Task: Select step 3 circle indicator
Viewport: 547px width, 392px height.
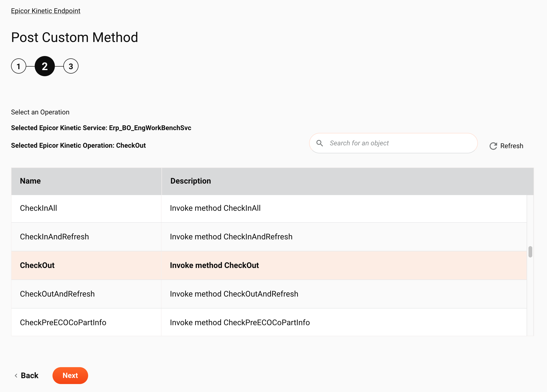Action: click(x=70, y=66)
